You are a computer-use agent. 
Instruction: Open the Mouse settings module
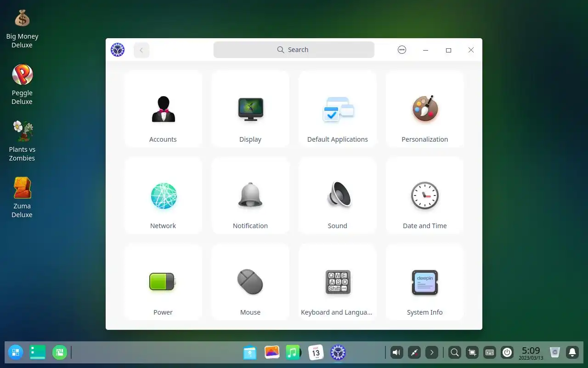pos(250,282)
